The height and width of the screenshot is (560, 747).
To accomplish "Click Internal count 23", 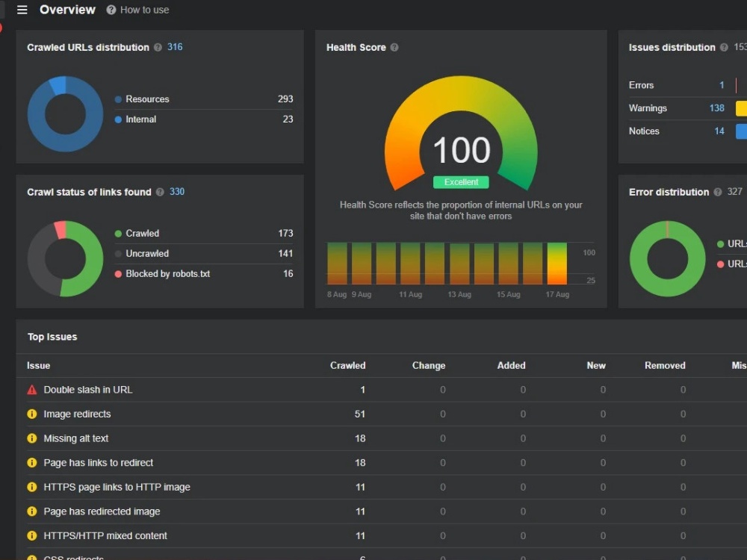I will tap(288, 119).
